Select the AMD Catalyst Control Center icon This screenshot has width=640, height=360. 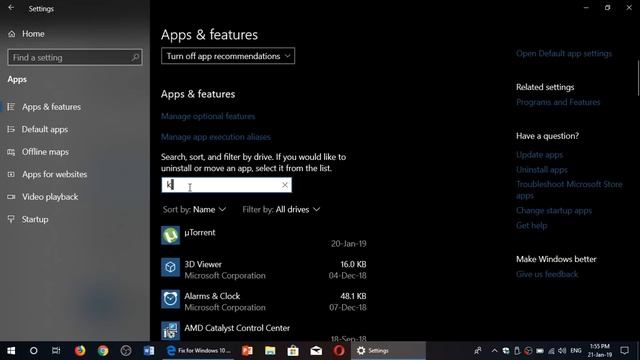[x=170, y=331]
